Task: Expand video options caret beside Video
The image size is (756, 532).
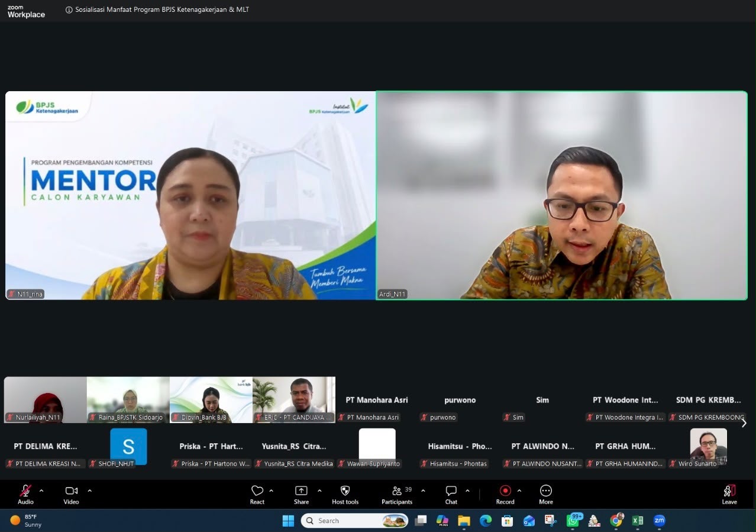Action: (x=90, y=491)
